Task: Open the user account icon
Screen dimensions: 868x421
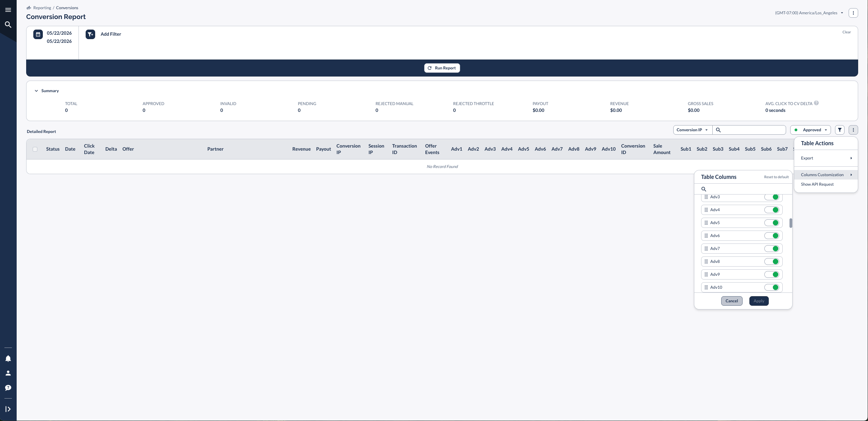Action: click(8, 373)
